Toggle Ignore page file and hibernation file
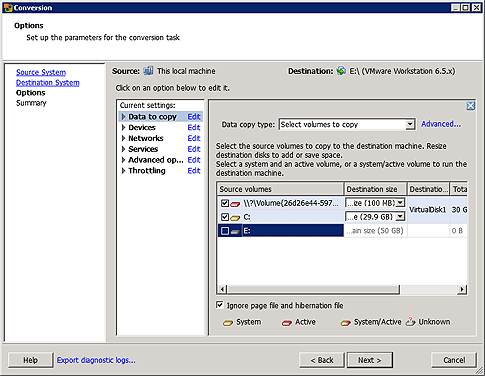Screen dimensions: 485x376 tap(220, 305)
